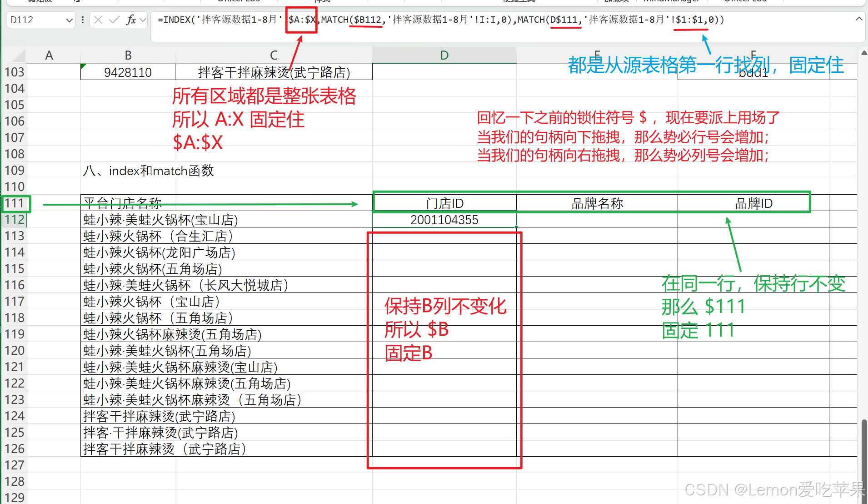Click the Cancel X icon in formula bar

[98, 20]
